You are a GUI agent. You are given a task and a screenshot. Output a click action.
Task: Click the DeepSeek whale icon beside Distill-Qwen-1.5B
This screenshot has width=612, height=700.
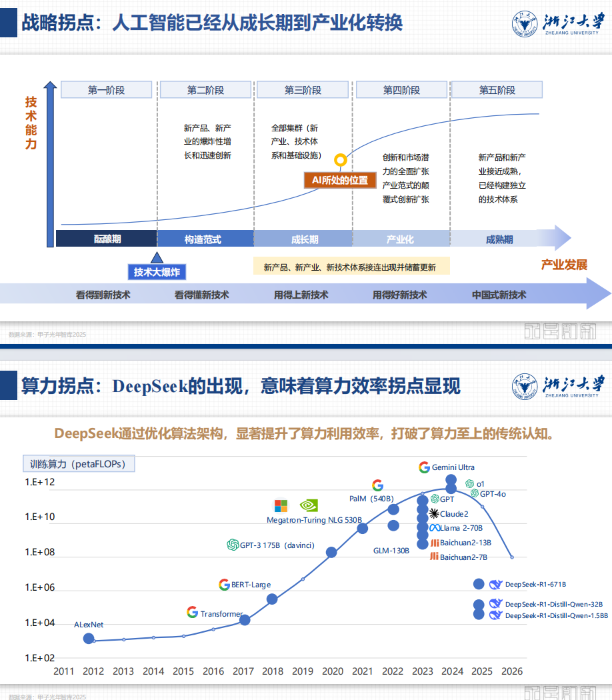coord(496,615)
